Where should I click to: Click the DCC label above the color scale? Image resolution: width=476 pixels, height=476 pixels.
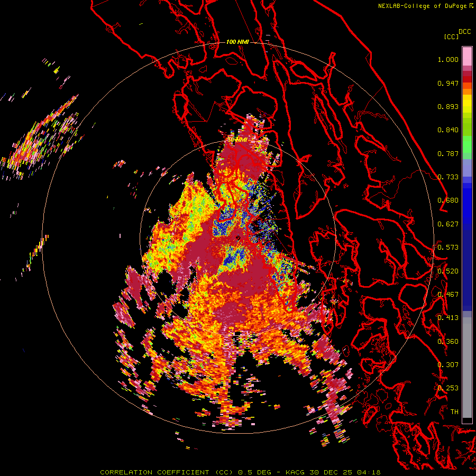coord(464,31)
